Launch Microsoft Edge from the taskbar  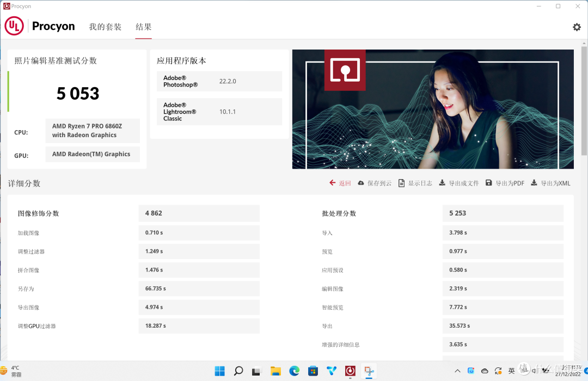click(x=295, y=371)
